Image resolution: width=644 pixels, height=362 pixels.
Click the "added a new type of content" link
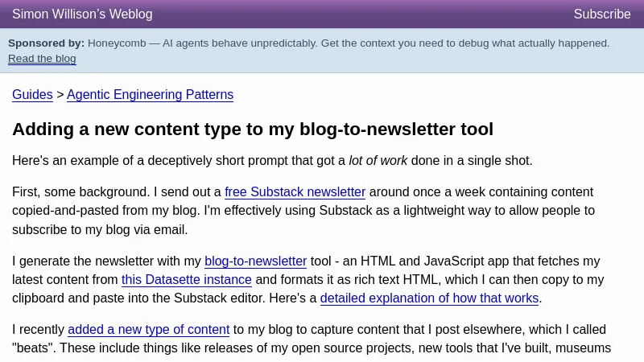click(x=149, y=330)
